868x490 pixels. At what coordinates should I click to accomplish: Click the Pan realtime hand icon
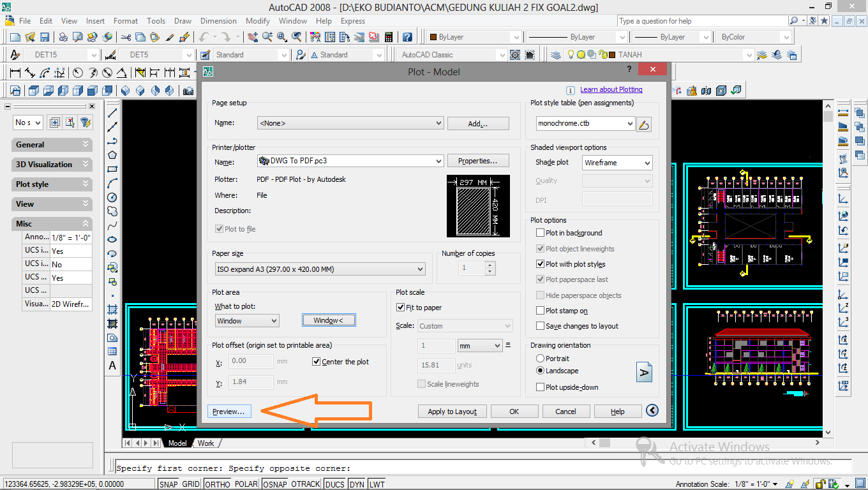(253, 38)
